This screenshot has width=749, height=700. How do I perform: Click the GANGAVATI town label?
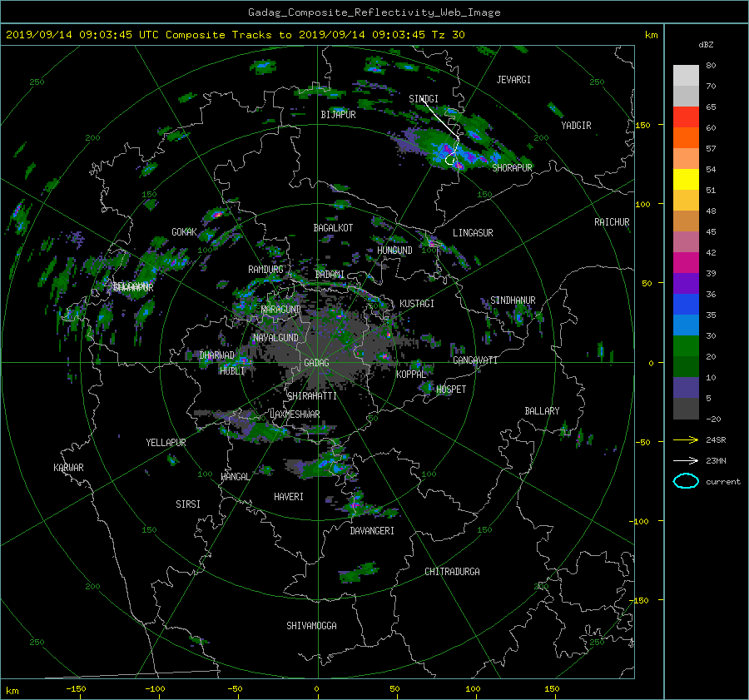(475, 360)
